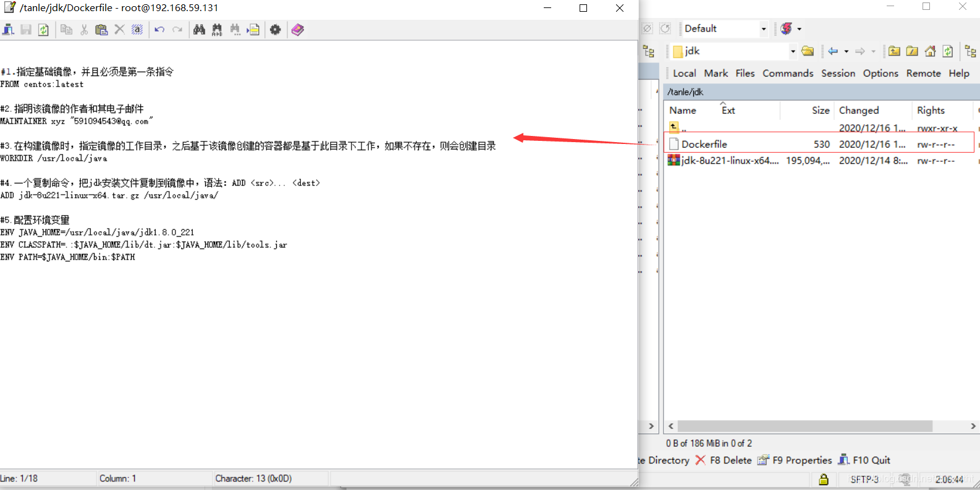Click the SFTP-3 protocol status label
Viewport: 980px width, 490px height.
[864, 479]
